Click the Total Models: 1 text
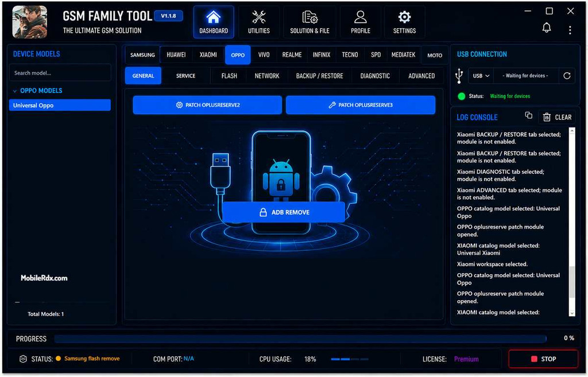 pos(46,314)
